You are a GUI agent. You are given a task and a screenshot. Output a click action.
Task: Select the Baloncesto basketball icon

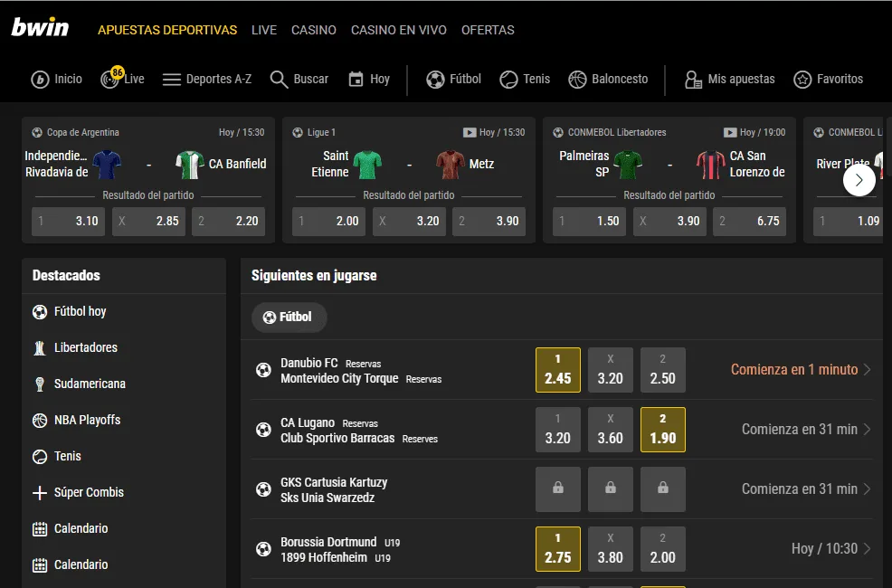[577, 80]
